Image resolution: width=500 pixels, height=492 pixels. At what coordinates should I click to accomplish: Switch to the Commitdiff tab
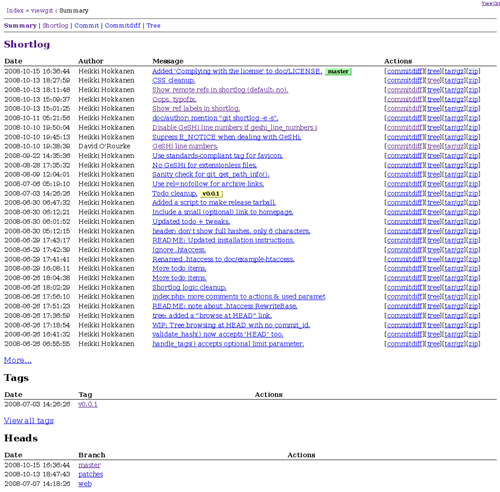tap(123, 26)
